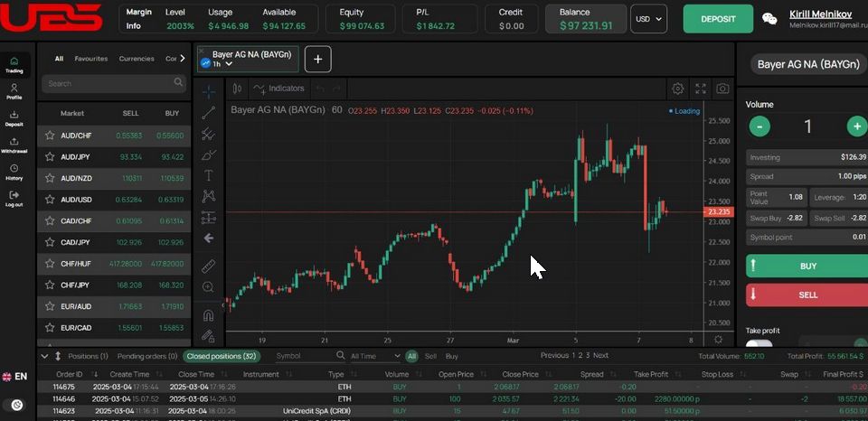Viewport: 868px width, 421px height.
Task: Select the pattern drawing tool
Action: [209, 196]
